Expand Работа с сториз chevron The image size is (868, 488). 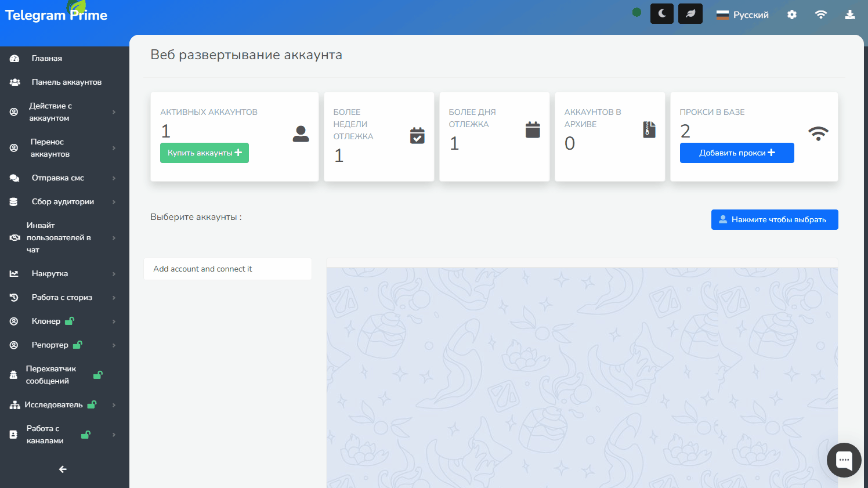114,298
